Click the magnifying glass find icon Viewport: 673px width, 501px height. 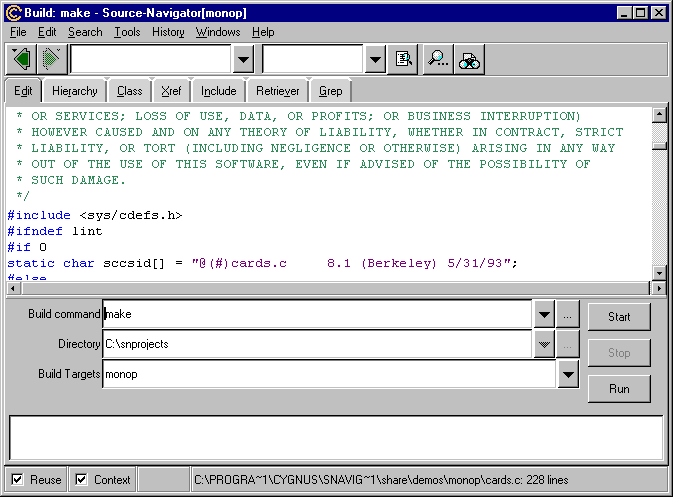point(438,59)
